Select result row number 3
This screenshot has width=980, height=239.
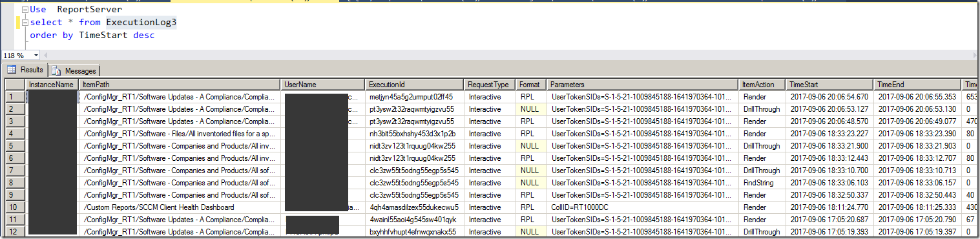pos(15,121)
